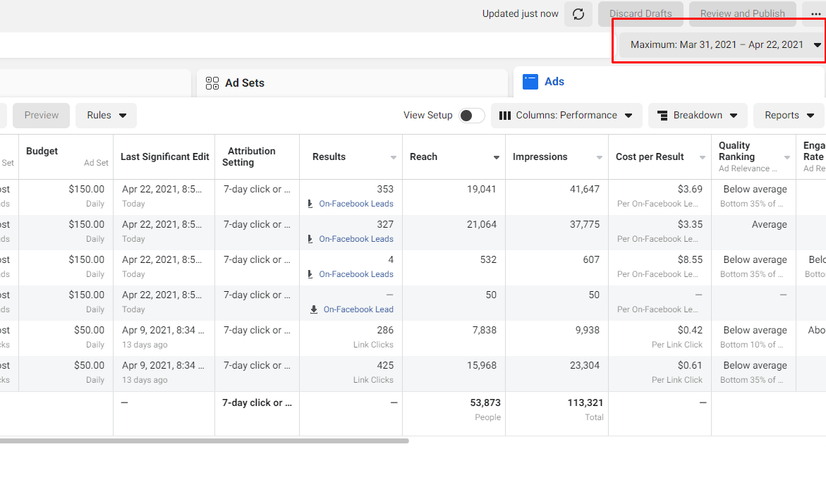Click the sort arrow in Reach column header

coord(497,157)
